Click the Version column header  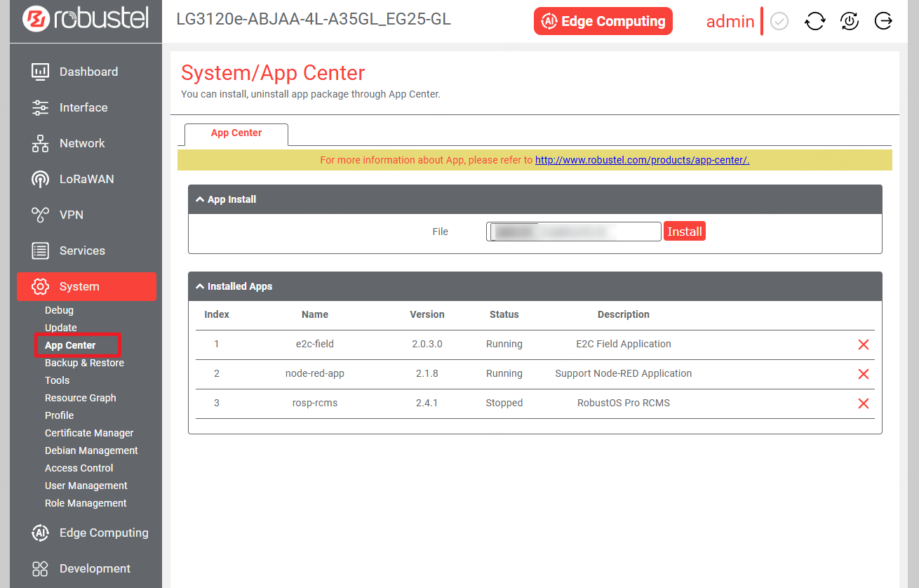coord(427,314)
